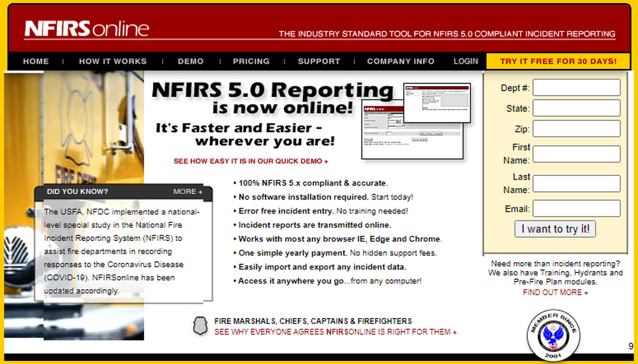Go to the HOME menu item

coord(36,61)
